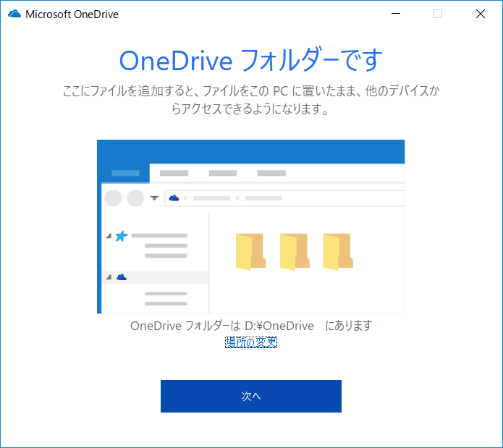Click the disabled maximize button
Screen dimensions: 503x448
(438, 14)
